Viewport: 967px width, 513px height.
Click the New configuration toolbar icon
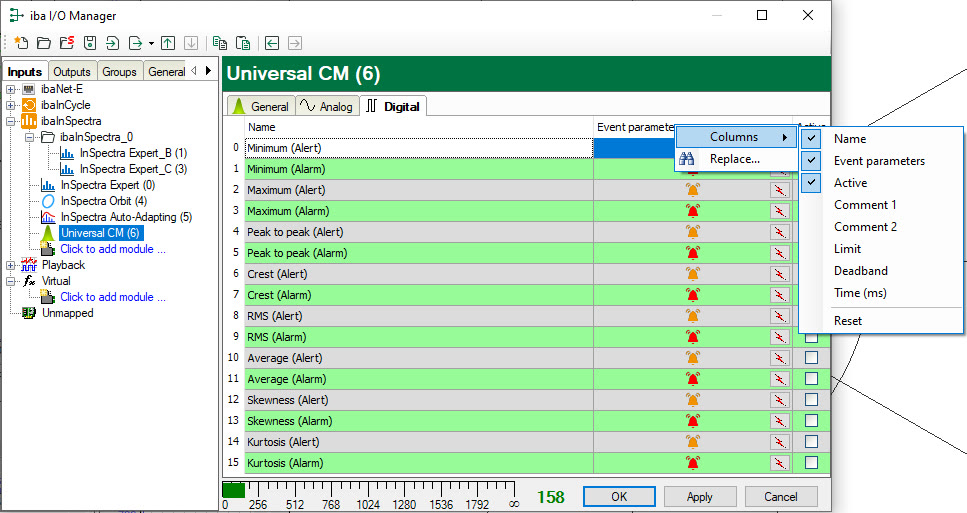click(21, 43)
